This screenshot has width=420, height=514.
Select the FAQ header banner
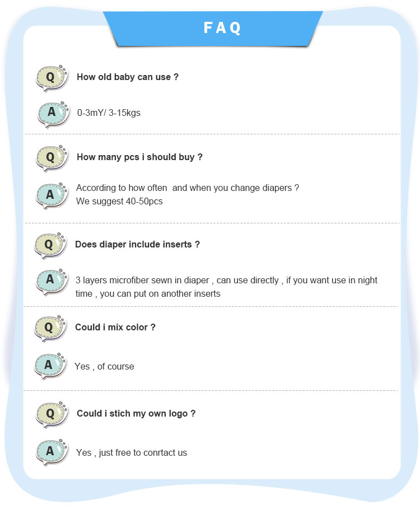pyautogui.click(x=222, y=28)
